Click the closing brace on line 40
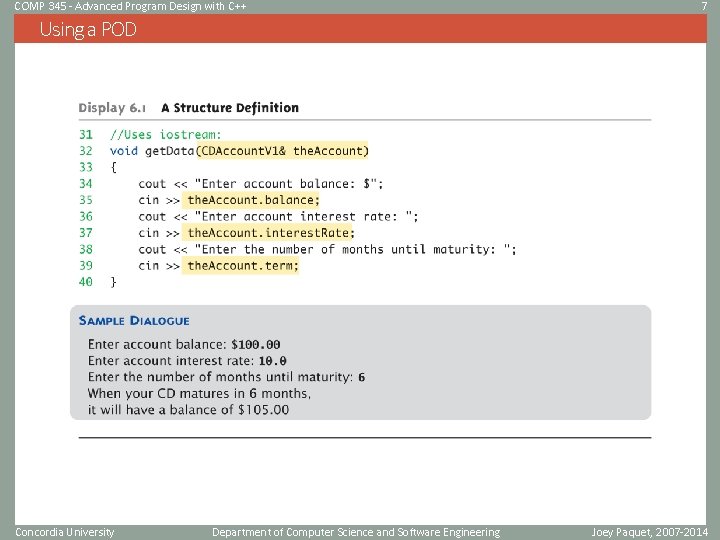The height and width of the screenshot is (540, 720). click(x=113, y=282)
